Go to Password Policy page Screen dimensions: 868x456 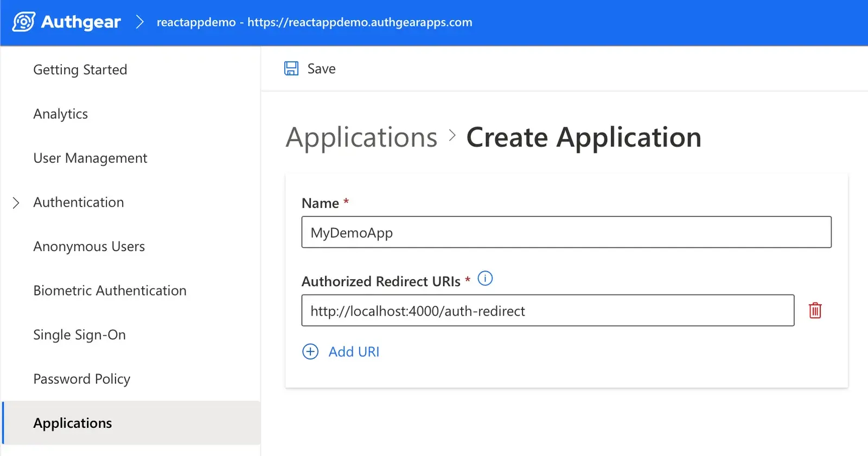click(82, 379)
